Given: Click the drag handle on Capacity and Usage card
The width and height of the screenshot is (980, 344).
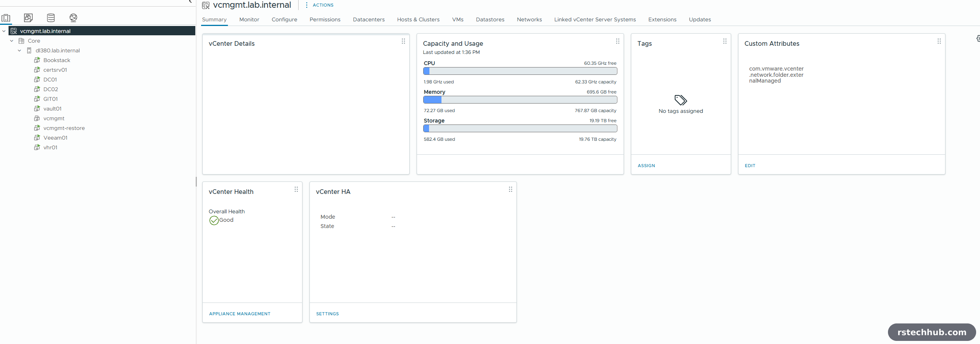Looking at the screenshot, I should pyautogui.click(x=618, y=41).
